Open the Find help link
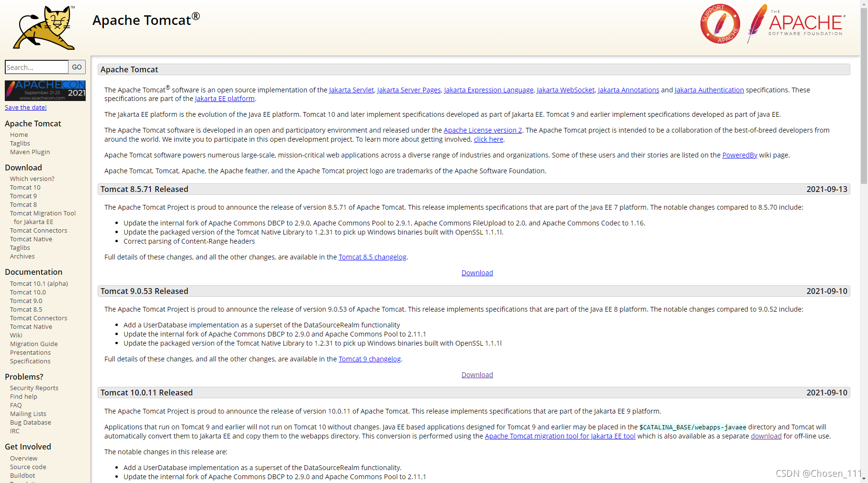Viewport: 868px width, 483px height. (x=23, y=397)
